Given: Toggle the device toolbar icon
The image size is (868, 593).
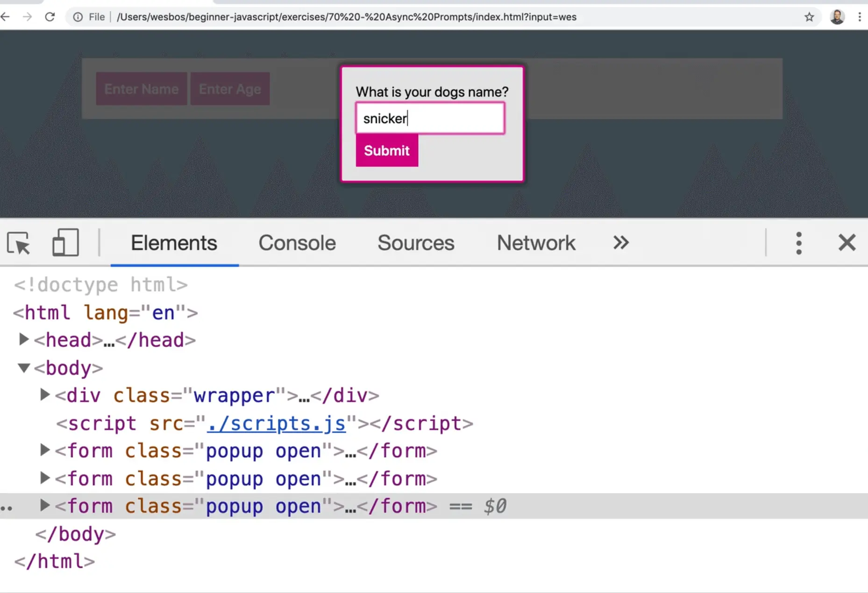Looking at the screenshot, I should point(65,243).
